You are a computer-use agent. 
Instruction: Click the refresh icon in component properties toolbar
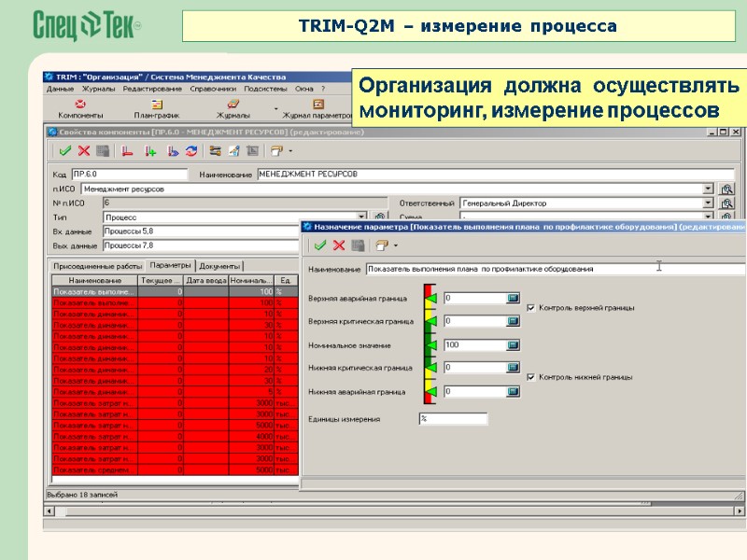[x=190, y=151]
